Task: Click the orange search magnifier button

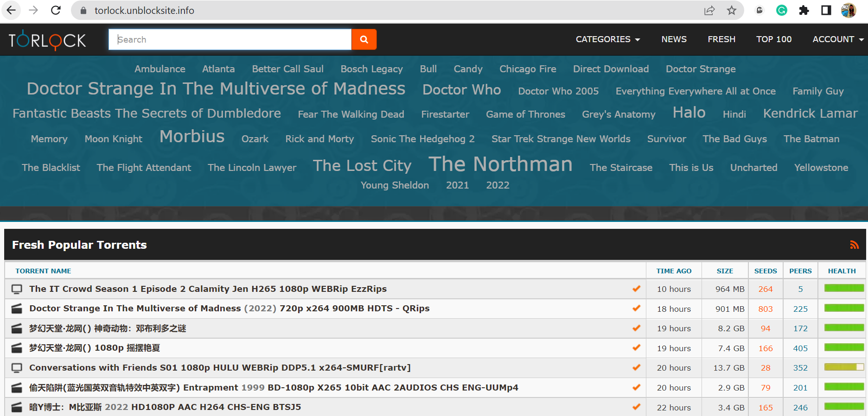Action: pyautogui.click(x=364, y=39)
